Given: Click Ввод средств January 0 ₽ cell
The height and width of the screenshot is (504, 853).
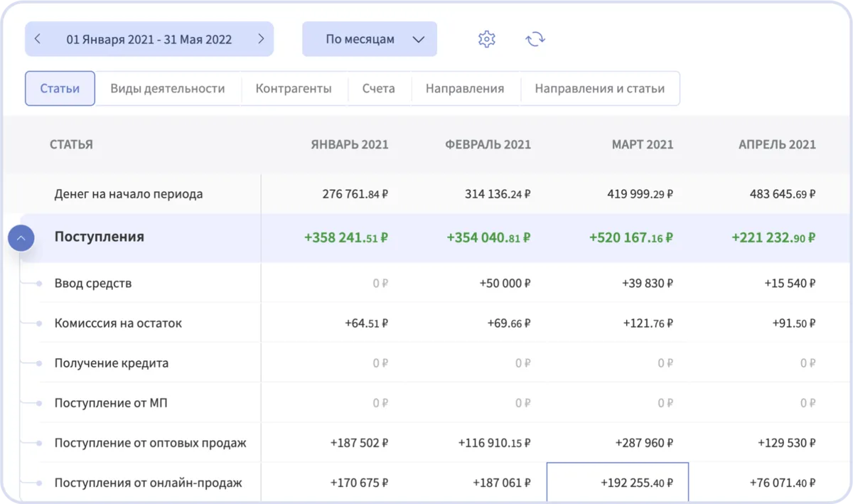Looking at the screenshot, I should point(381,283).
